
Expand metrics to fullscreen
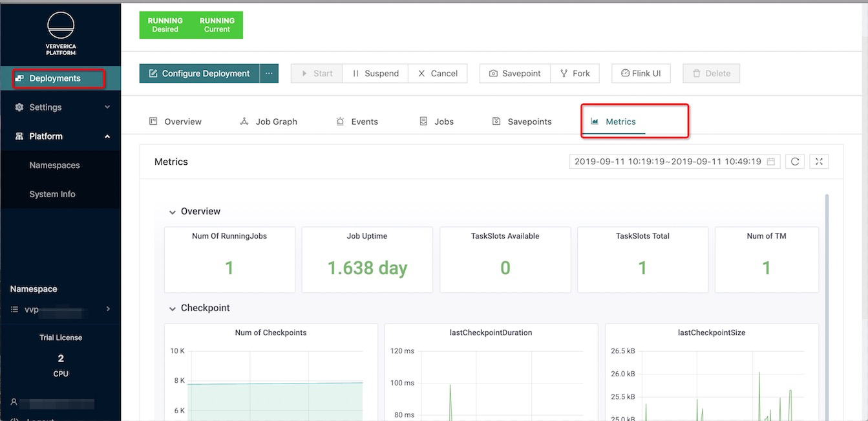819,162
